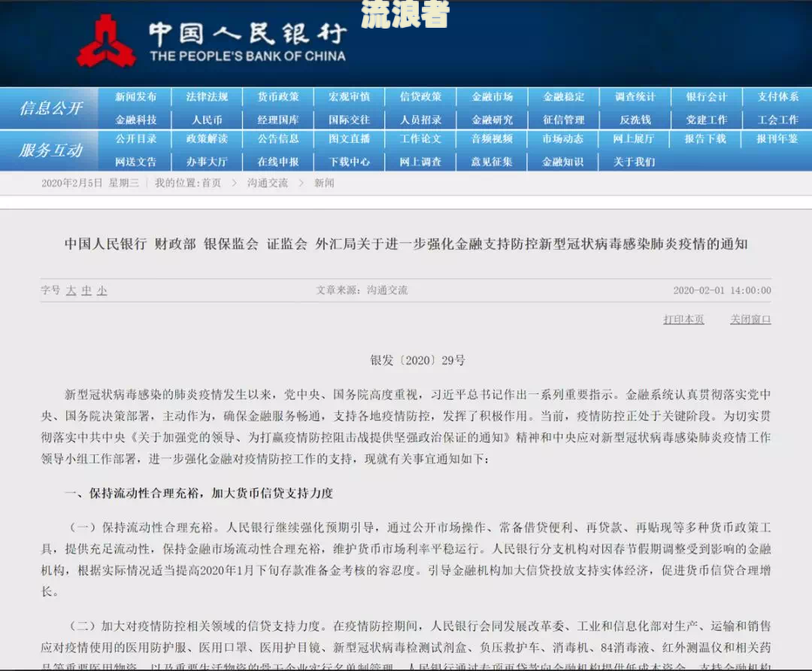Set font size to 小
The image size is (812, 671).
coord(102,290)
